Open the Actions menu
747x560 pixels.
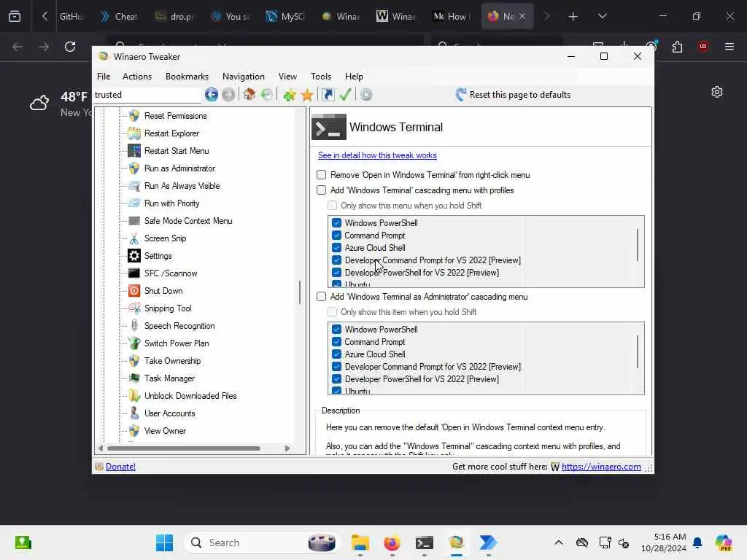[136, 76]
